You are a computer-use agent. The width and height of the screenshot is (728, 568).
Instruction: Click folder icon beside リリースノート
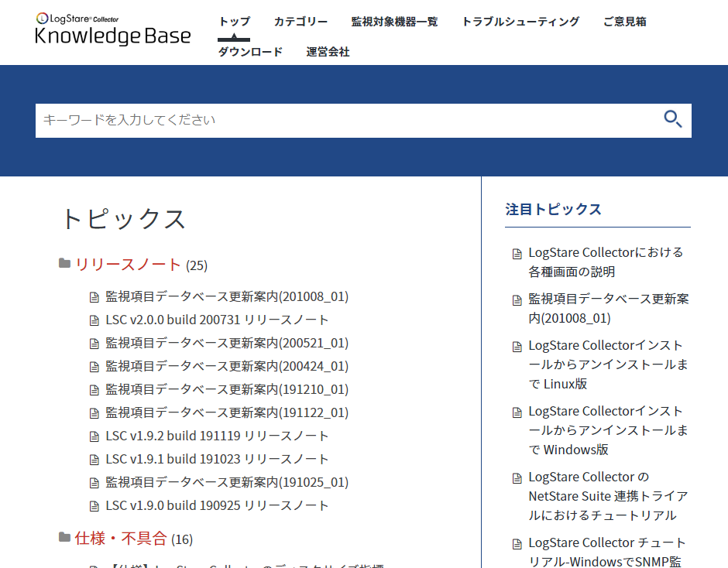tap(64, 264)
